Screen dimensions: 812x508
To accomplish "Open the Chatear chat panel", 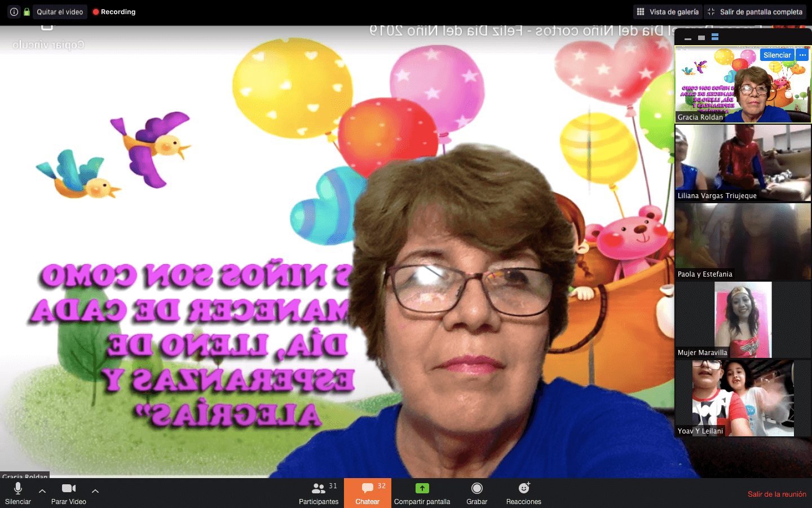I will 368,493.
